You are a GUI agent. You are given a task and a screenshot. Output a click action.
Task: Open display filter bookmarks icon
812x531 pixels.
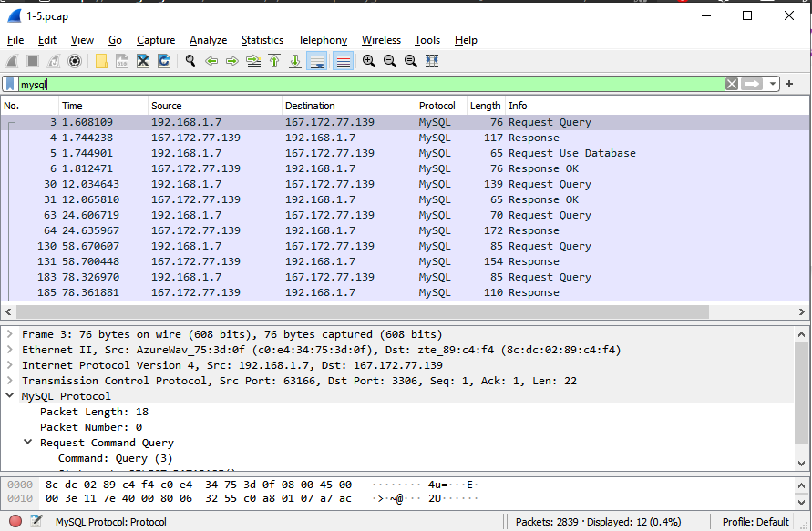10,84
